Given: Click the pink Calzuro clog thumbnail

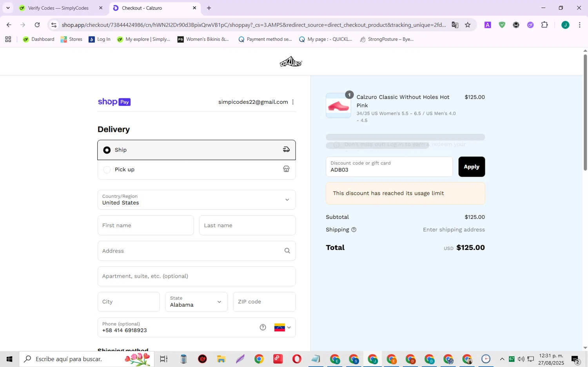Looking at the screenshot, I should (x=338, y=105).
